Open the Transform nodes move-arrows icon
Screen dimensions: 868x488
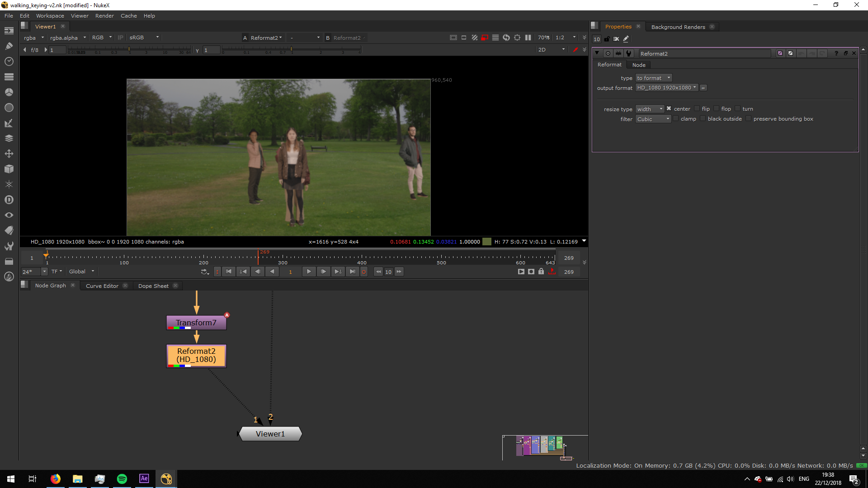tap(9, 154)
